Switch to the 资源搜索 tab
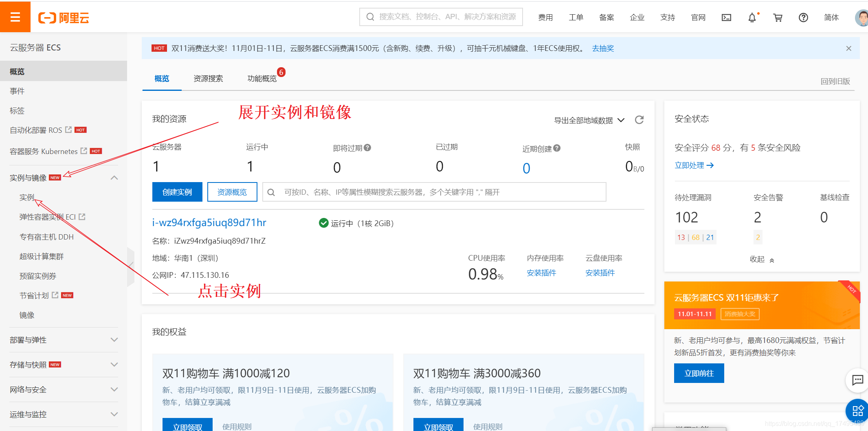The image size is (868, 431). click(x=208, y=79)
